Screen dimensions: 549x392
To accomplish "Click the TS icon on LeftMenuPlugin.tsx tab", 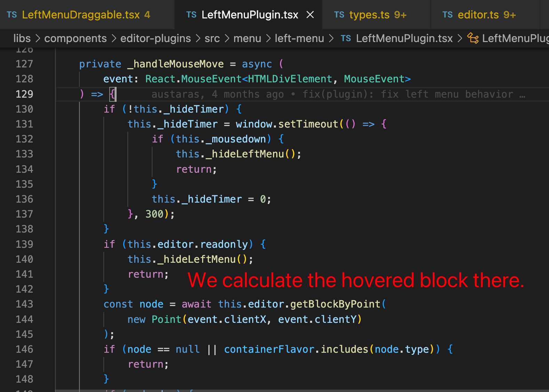I will coord(191,15).
